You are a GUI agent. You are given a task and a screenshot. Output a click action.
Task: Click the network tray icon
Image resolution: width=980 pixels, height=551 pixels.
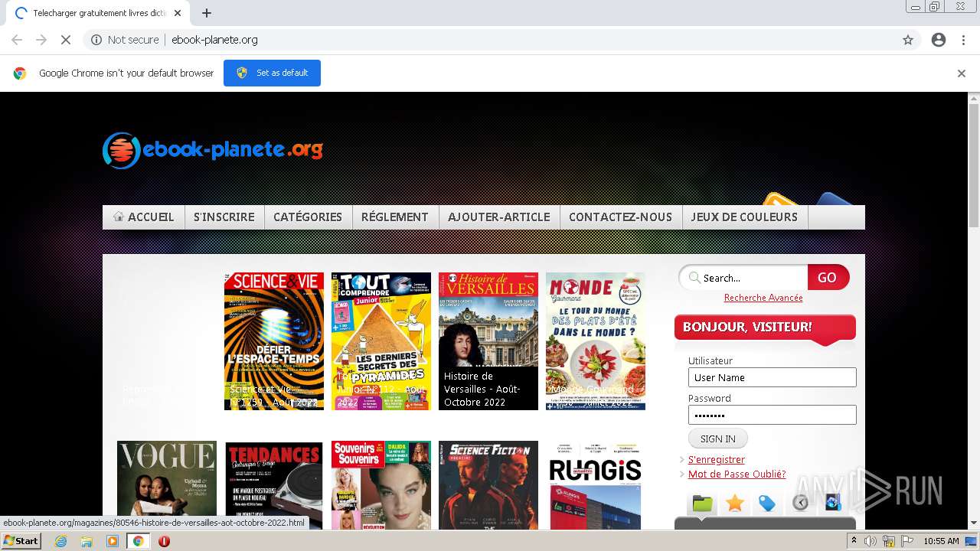pos(889,541)
